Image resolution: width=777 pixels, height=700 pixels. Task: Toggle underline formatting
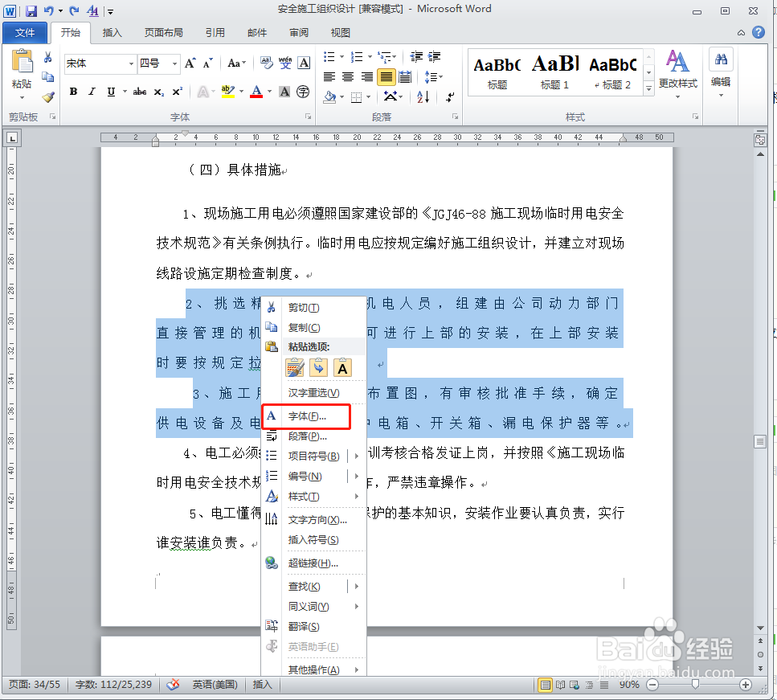[111, 92]
